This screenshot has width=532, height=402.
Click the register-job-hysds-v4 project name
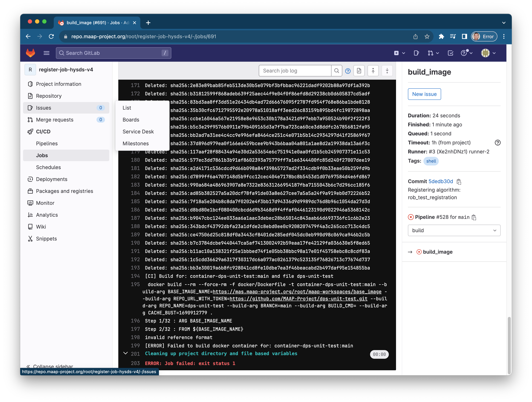66,69
